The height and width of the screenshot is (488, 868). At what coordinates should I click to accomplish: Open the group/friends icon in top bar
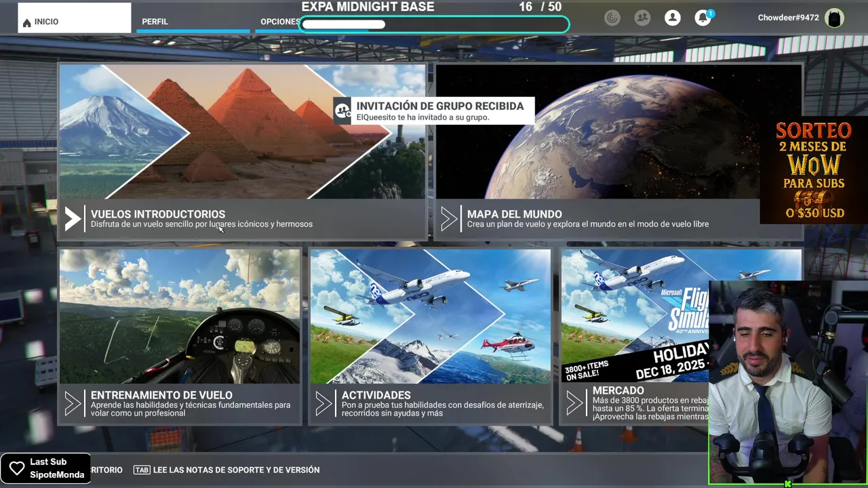click(x=642, y=18)
